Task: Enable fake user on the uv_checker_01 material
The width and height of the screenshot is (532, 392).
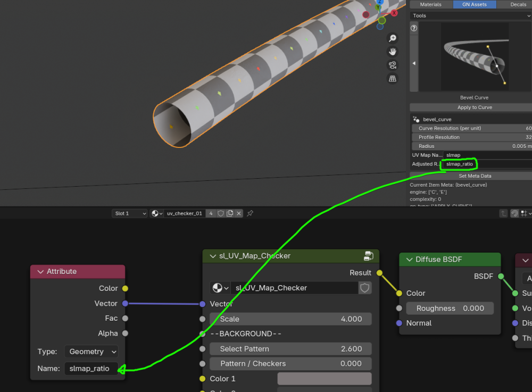Action: click(x=221, y=213)
